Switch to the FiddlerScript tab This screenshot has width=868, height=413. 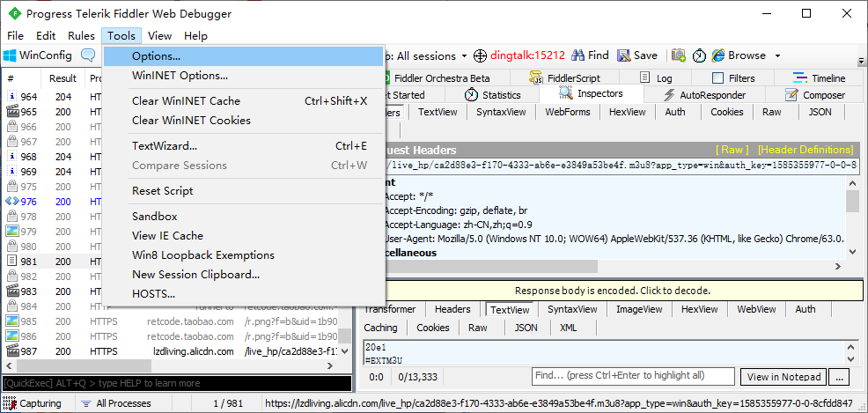[564, 78]
